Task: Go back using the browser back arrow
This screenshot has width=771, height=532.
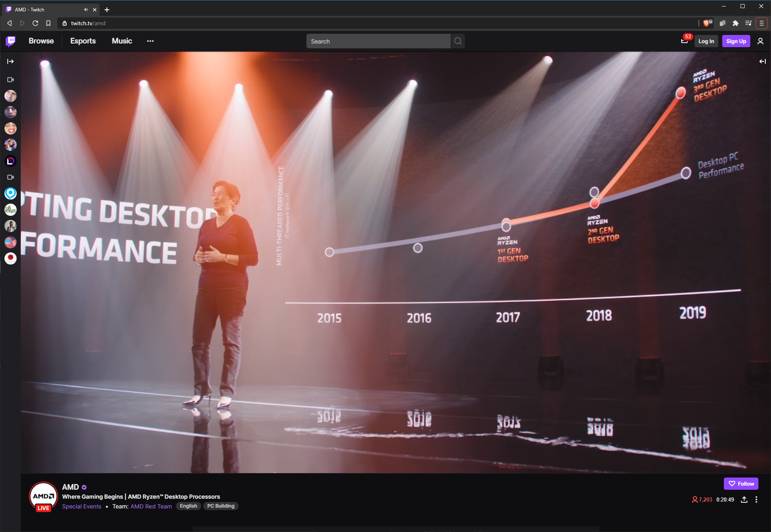Action: pyautogui.click(x=9, y=23)
